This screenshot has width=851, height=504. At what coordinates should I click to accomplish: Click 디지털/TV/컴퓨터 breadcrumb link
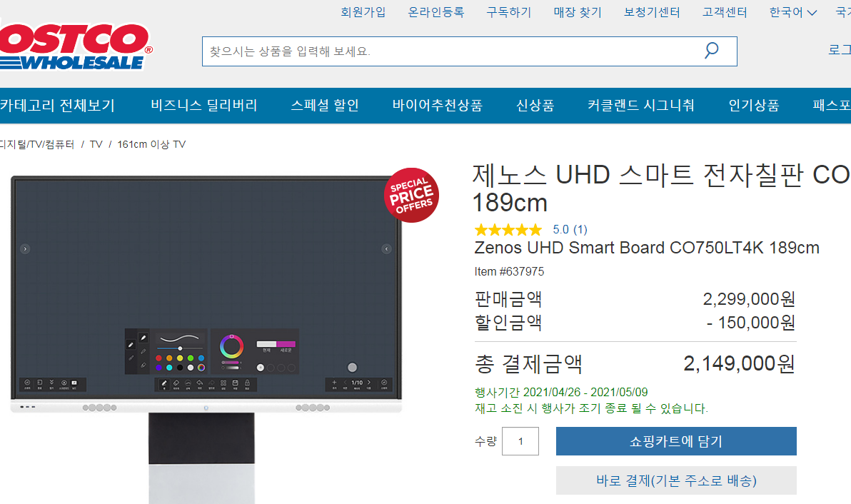point(37,144)
